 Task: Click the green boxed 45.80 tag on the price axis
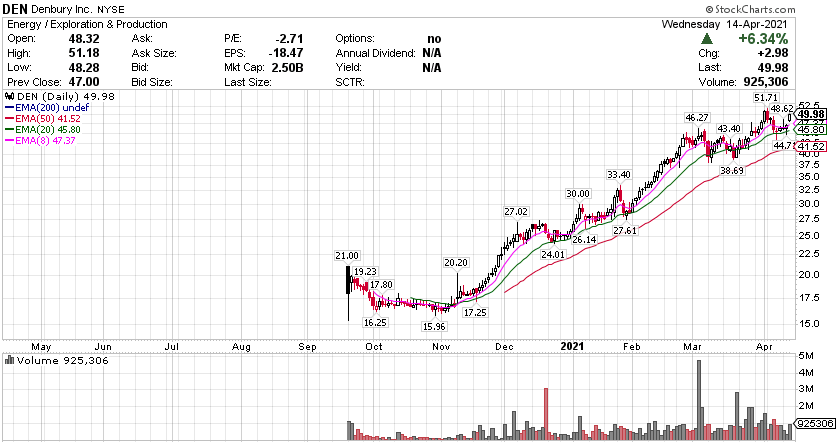coord(811,129)
